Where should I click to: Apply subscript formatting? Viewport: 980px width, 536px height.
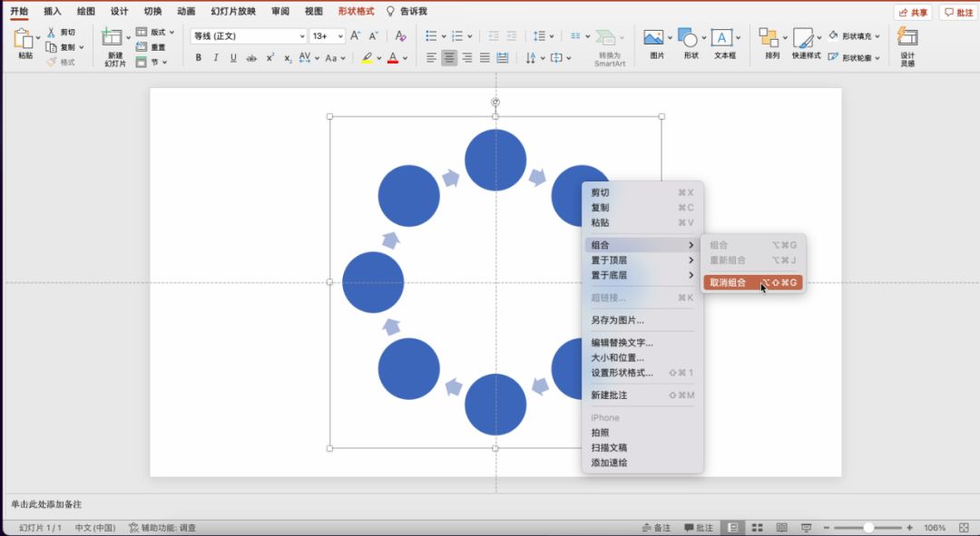[x=288, y=58]
